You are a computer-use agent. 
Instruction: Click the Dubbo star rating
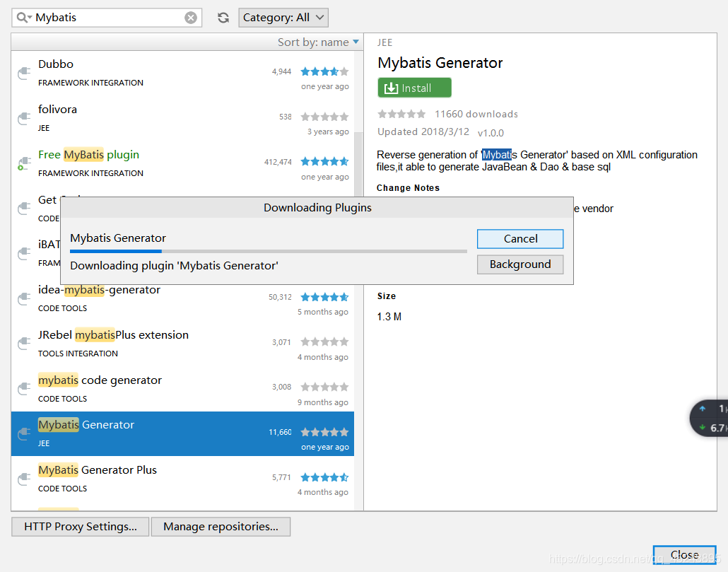click(x=324, y=71)
